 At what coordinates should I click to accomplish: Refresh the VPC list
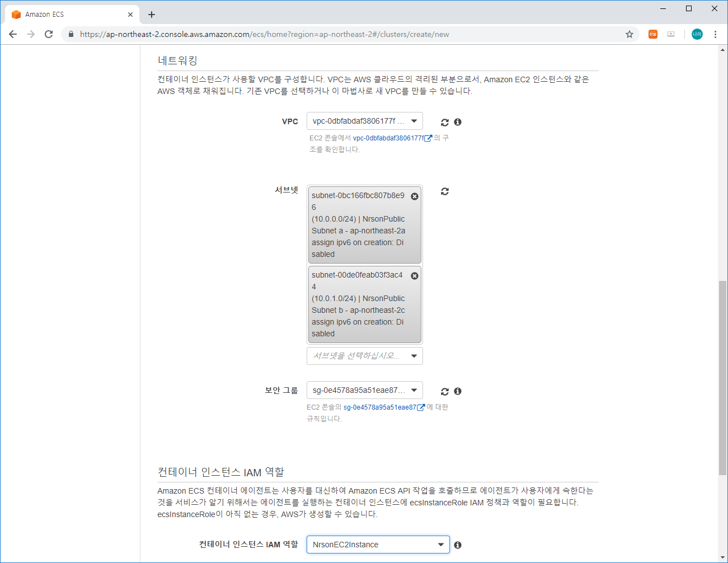pyautogui.click(x=445, y=122)
